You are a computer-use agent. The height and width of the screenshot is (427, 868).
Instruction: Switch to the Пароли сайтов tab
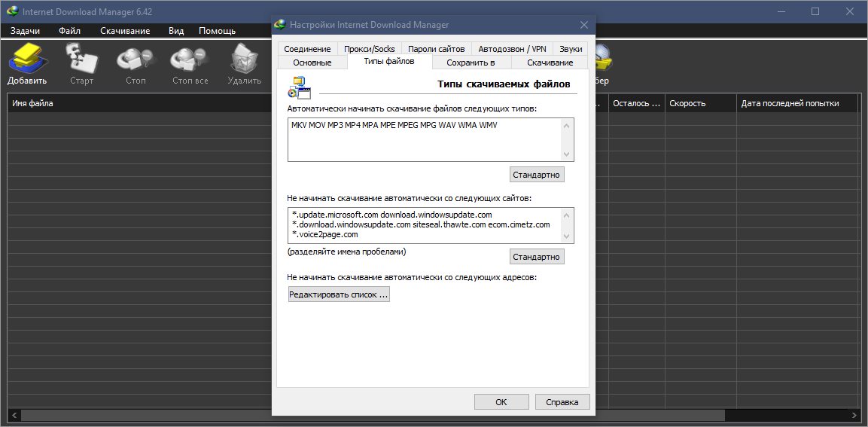point(437,49)
